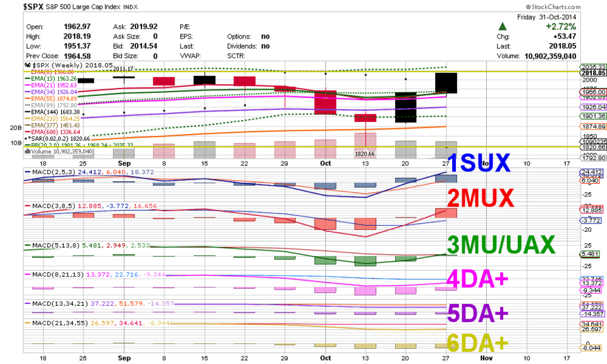Click the volume bars icon in legend
This screenshot has height=364, width=607.
coord(27,151)
